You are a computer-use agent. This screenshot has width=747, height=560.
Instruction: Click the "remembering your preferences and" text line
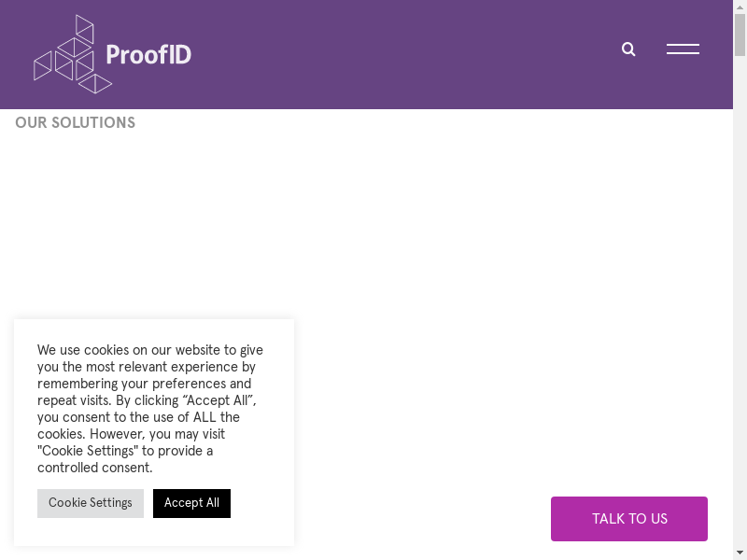[144, 385]
